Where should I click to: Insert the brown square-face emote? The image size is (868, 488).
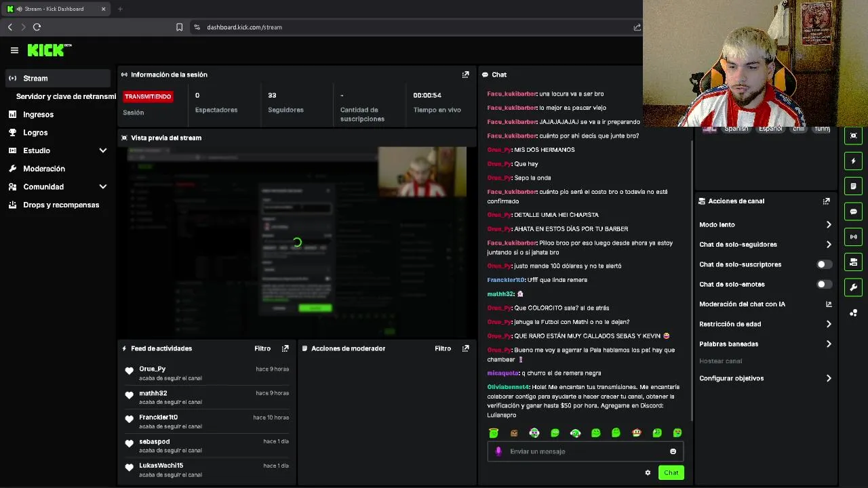514,433
